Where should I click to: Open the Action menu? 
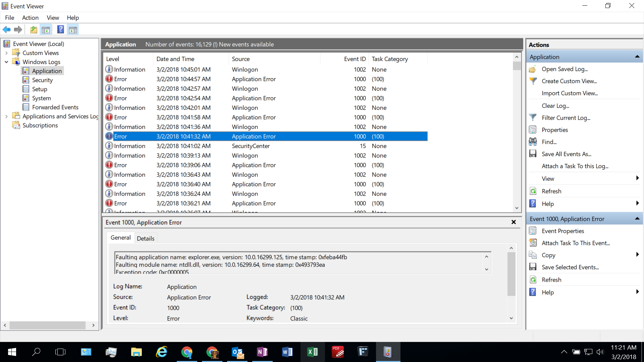[30, 18]
